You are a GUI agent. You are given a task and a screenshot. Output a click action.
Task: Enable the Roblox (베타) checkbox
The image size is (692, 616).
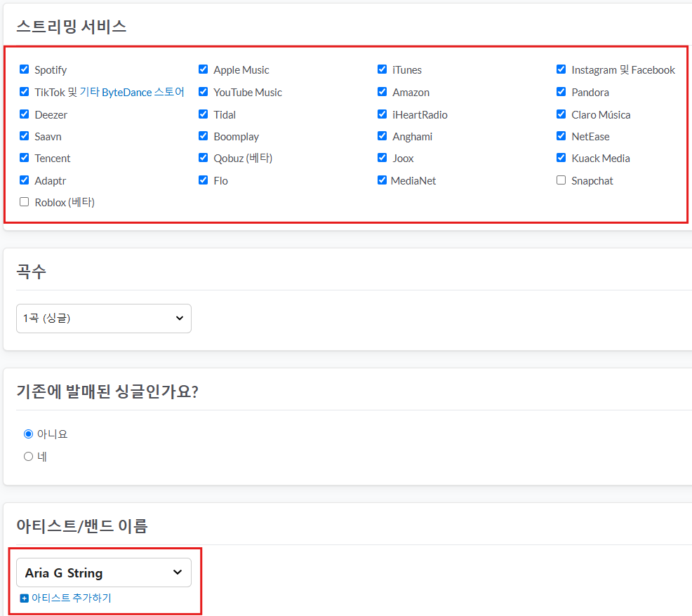pos(25,201)
